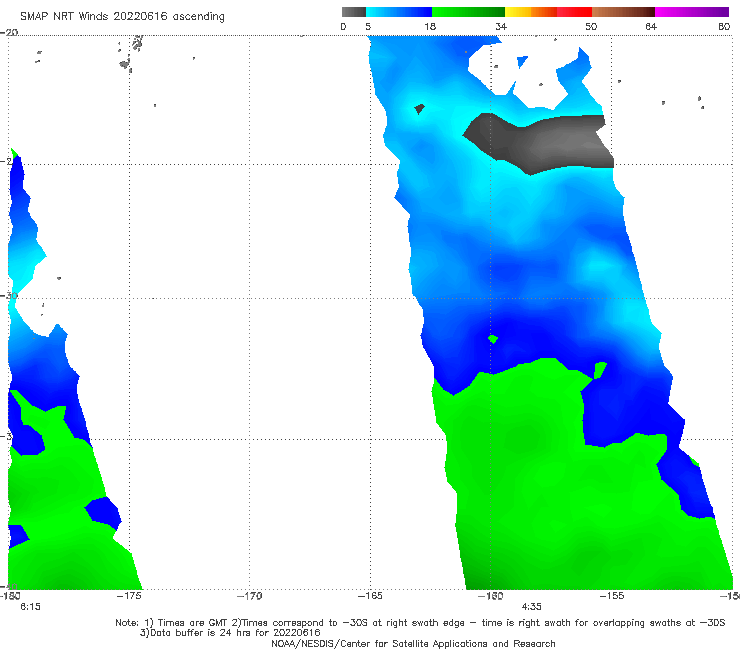
Task: Click the cyan-to-blue 5-18 colorbar segment
Action: pos(399,12)
